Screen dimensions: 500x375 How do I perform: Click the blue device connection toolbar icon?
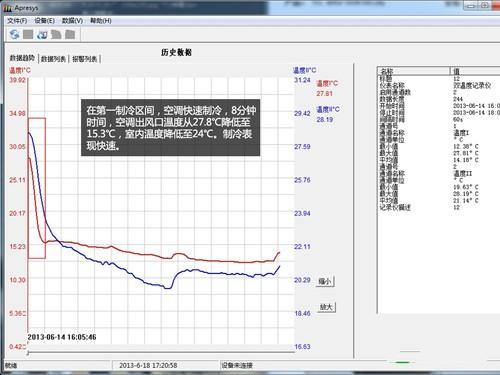(x=42, y=34)
